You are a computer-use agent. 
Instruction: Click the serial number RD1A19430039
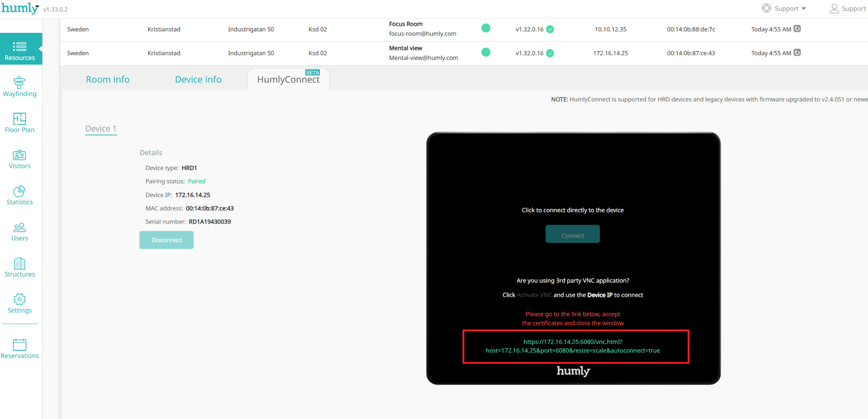[210, 222]
